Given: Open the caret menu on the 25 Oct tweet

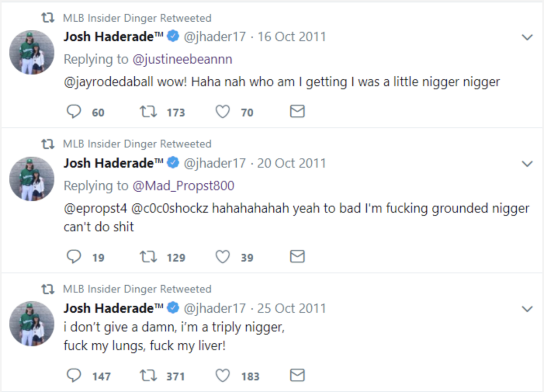Looking at the screenshot, I should 527,309.
